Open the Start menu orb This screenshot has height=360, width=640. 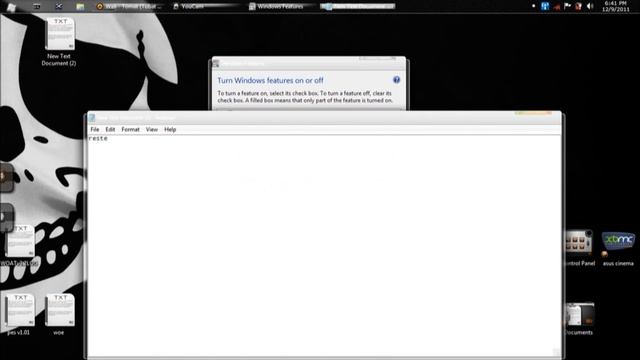11,7
